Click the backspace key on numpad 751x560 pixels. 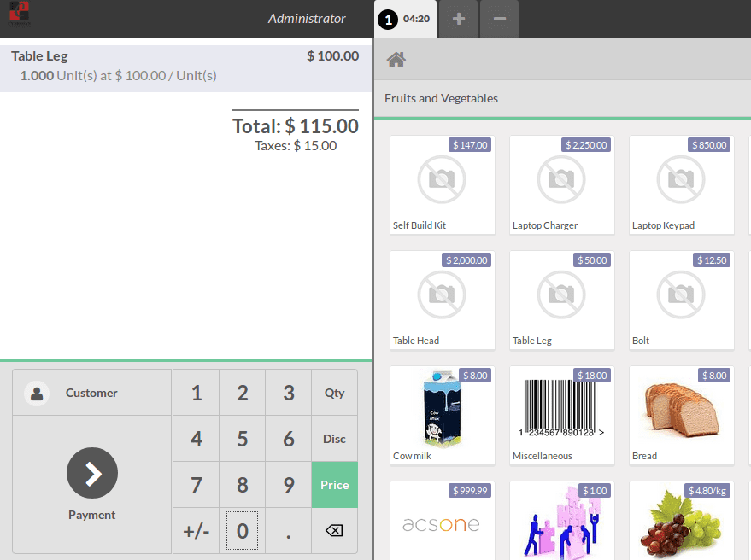[334, 530]
